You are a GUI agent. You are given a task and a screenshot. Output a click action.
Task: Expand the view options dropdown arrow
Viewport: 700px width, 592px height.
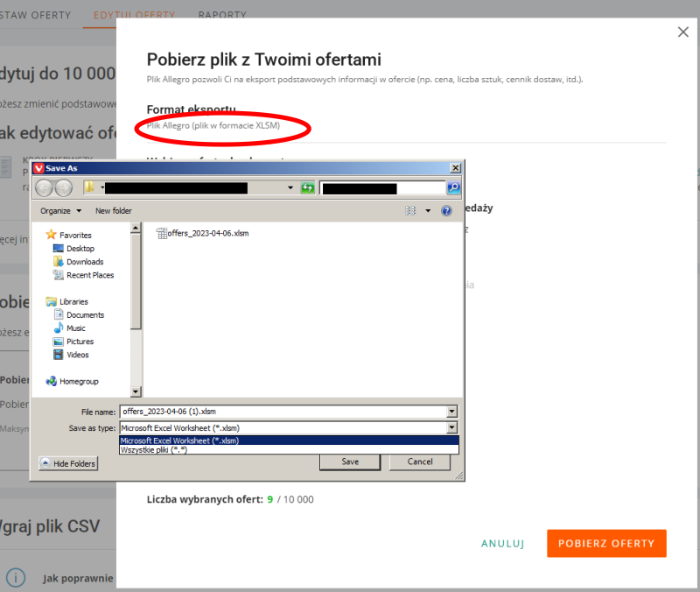(x=428, y=210)
